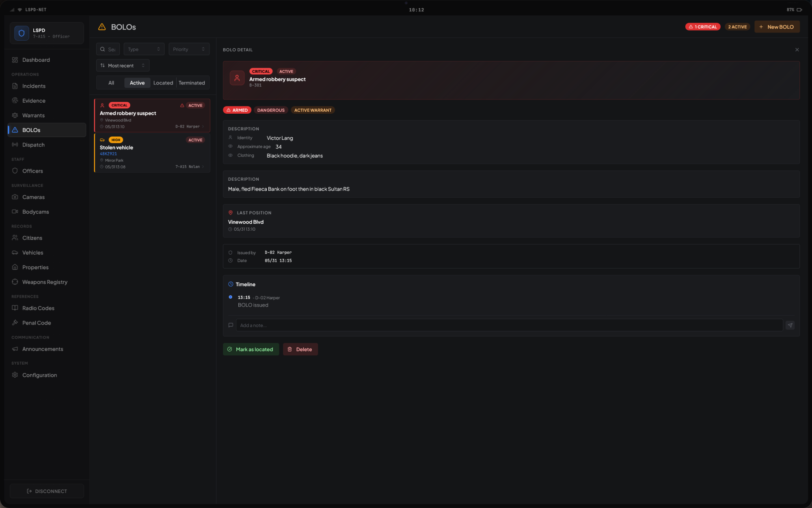Click the Vinewood Blvd last position text

246,222
